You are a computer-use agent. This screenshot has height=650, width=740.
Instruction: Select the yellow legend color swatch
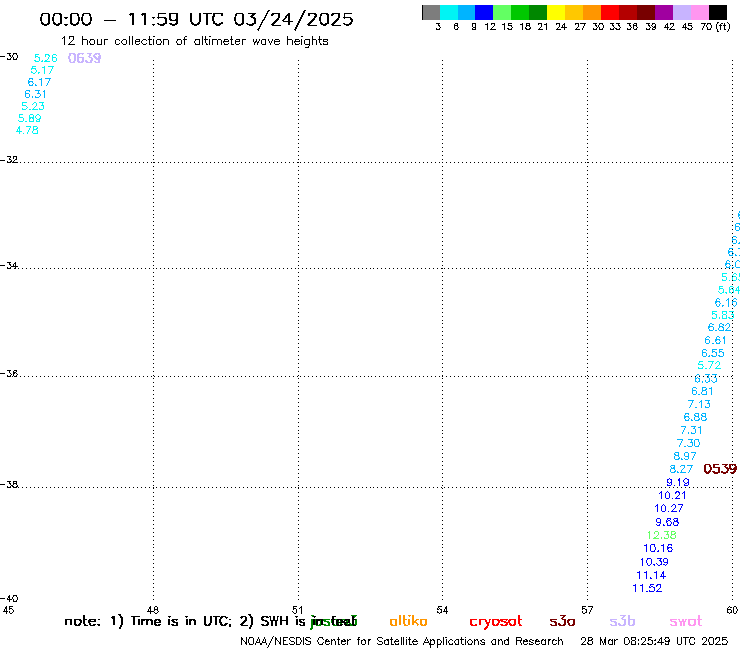click(x=556, y=12)
